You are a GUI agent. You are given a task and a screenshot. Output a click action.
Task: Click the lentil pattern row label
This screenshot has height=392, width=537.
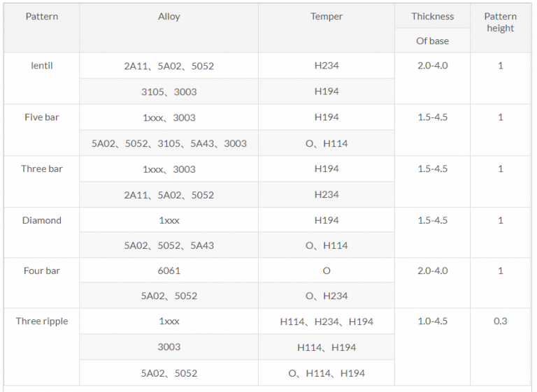pyautogui.click(x=41, y=66)
